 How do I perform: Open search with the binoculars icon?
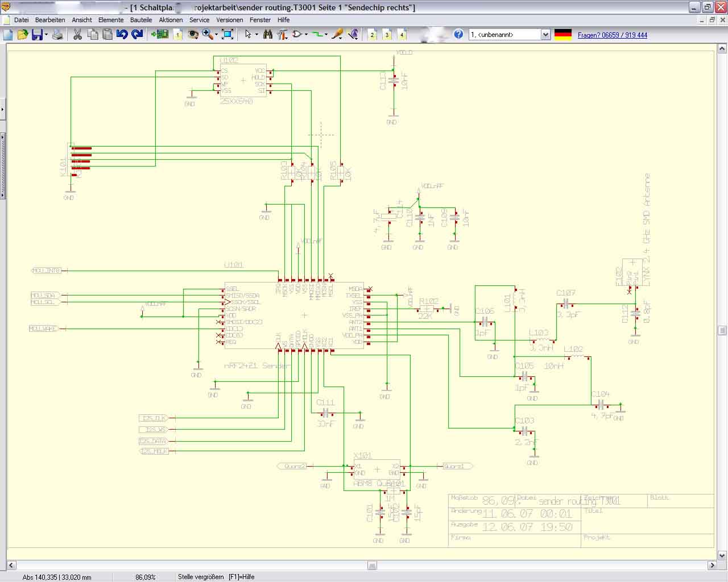[x=268, y=35]
